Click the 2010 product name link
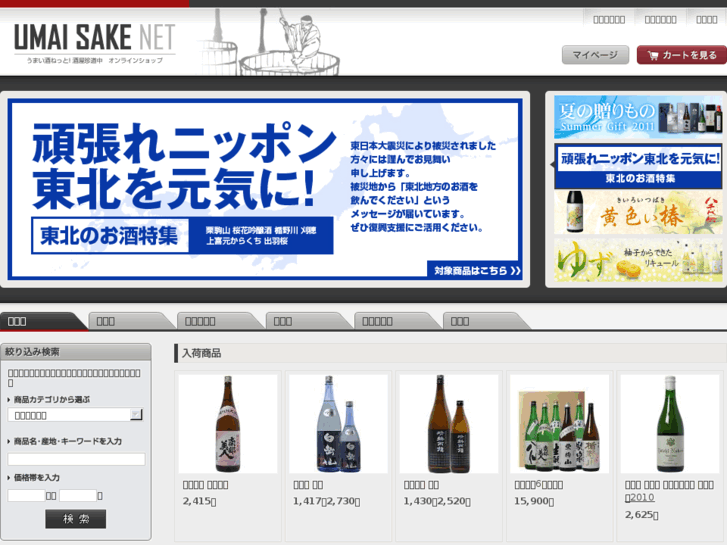The image size is (727, 545). (669, 491)
